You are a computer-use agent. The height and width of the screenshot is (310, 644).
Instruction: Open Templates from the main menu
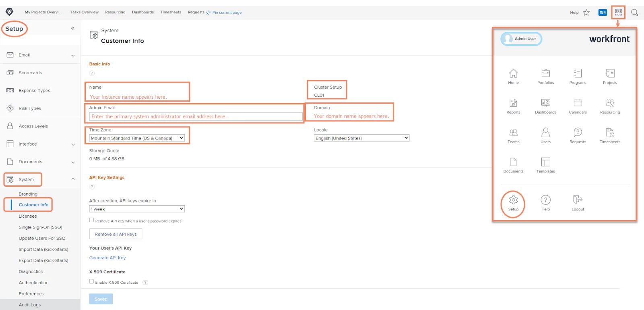click(546, 166)
